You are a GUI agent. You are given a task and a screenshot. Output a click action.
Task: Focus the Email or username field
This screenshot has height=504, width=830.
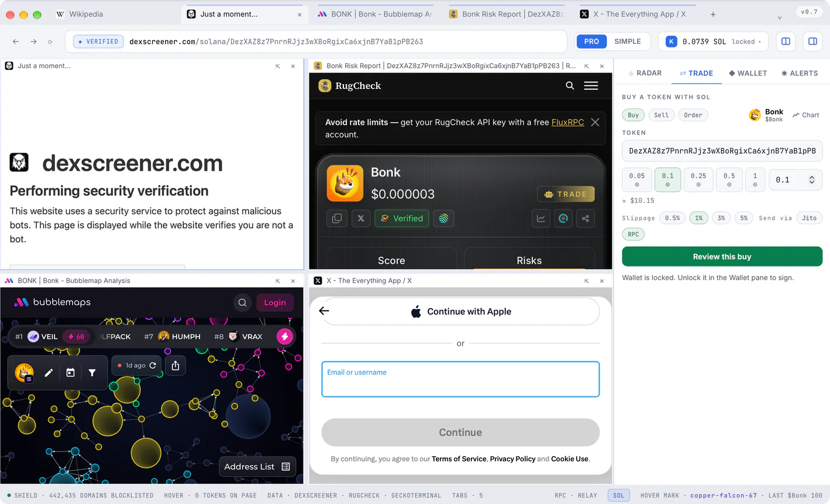pyautogui.click(x=460, y=379)
